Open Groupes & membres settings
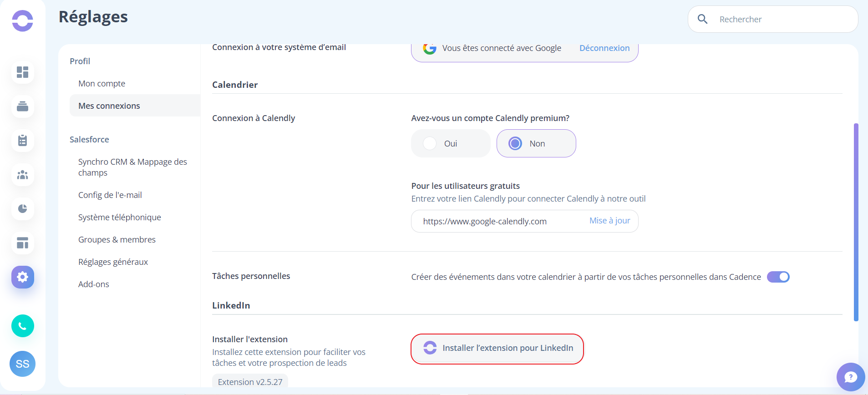868x395 pixels. coord(117,239)
